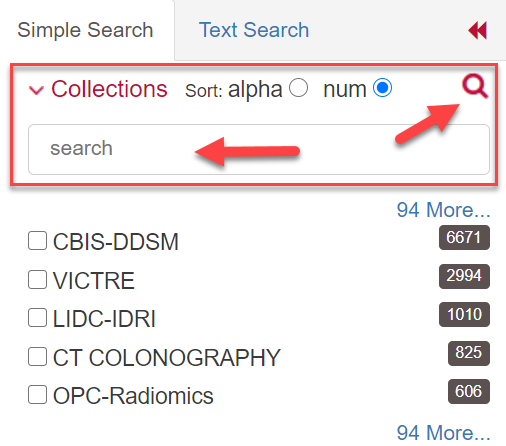Open the top 94 More link

click(443, 210)
